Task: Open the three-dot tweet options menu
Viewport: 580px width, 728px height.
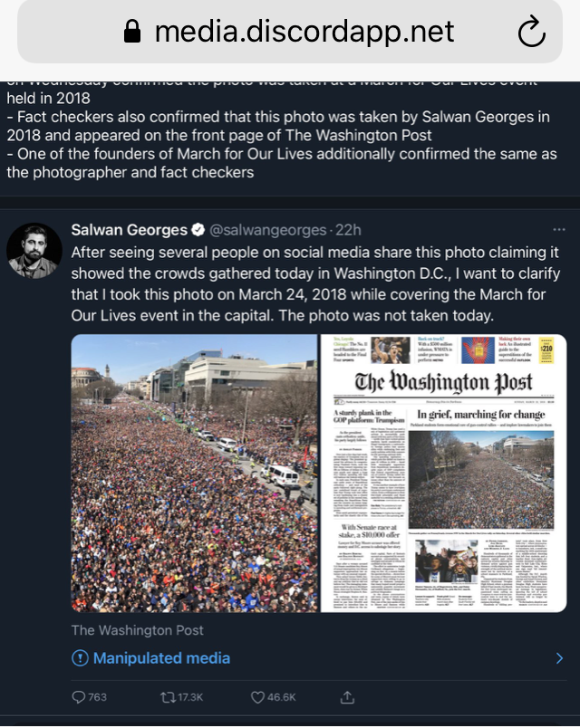Action: pos(559,229)
